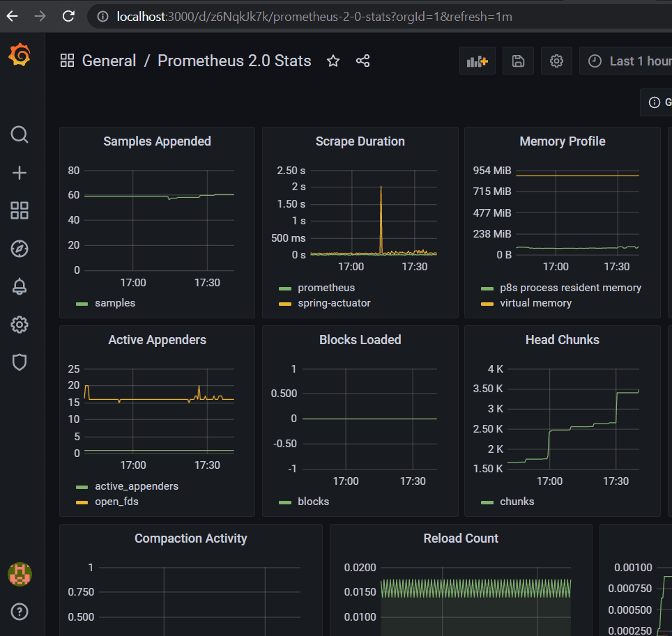
Task: Reload the page with the refresh icon
Action: 68,16
